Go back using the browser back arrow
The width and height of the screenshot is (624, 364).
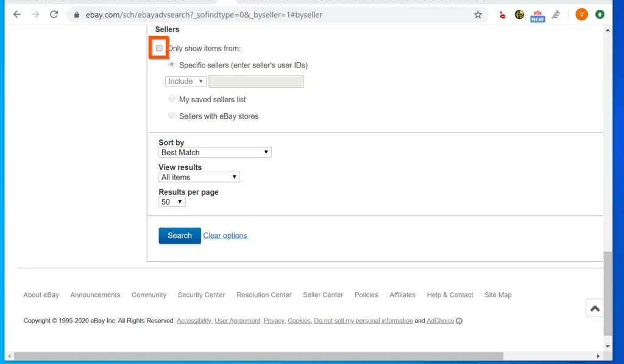tap(16, 15)
